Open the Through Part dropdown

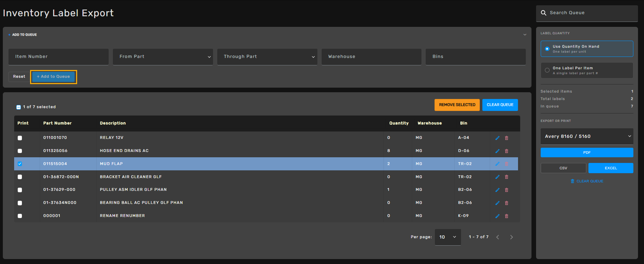tap(267, 57)
